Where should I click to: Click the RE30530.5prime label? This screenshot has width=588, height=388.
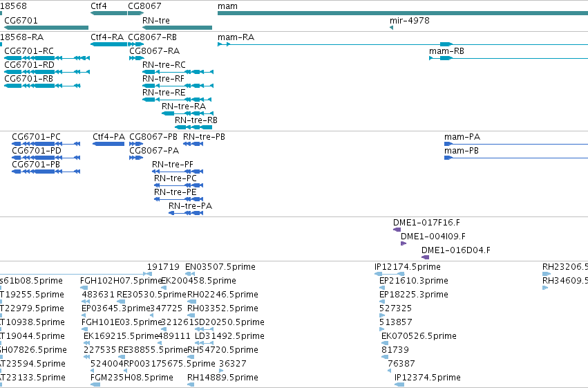pyautogui.click(x=151, y=295)
